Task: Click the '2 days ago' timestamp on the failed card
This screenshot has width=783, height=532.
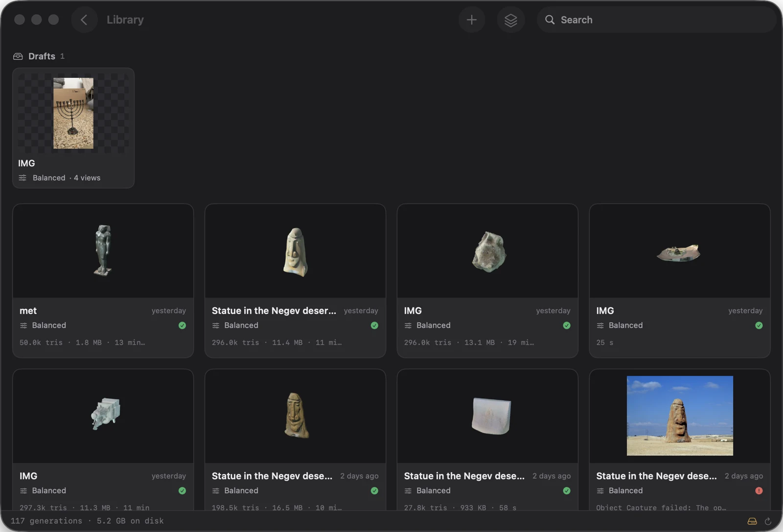Action: [x=744, y=476]
